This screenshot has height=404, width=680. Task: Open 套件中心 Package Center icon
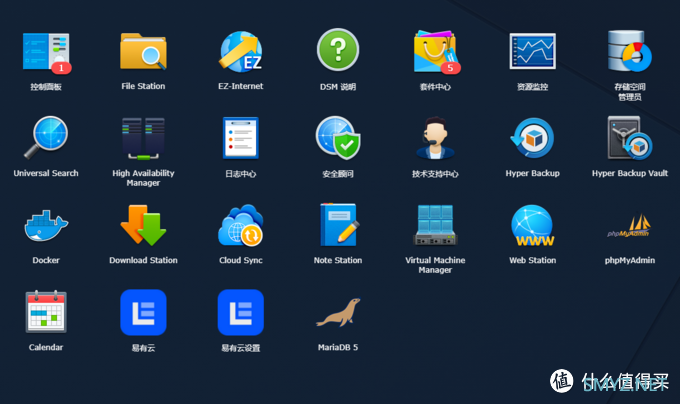tap(435, 52)
